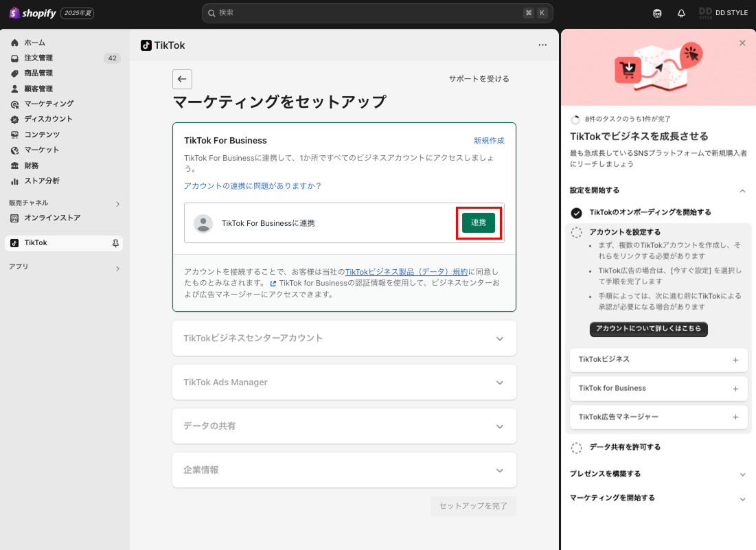Image resolution: width=756 pixels, height=550 pixels.
Task: Click the マーケット globe icon
Action: coord(14,150)
